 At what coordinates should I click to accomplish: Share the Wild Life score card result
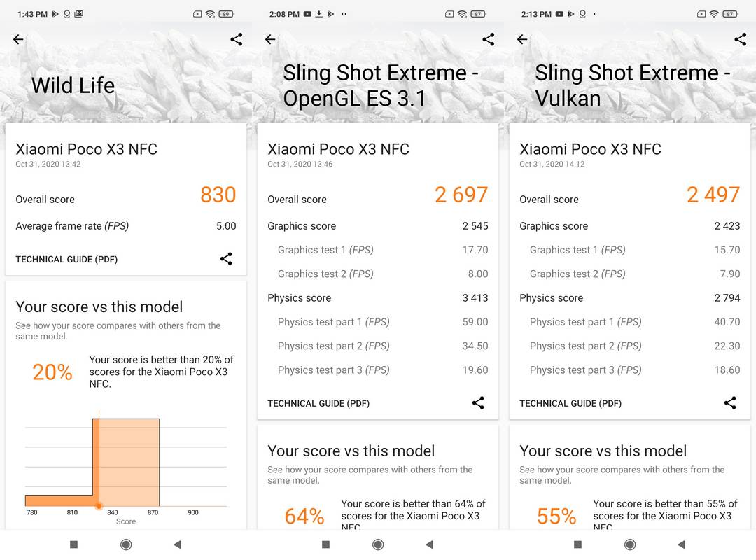tap(226, 259)
